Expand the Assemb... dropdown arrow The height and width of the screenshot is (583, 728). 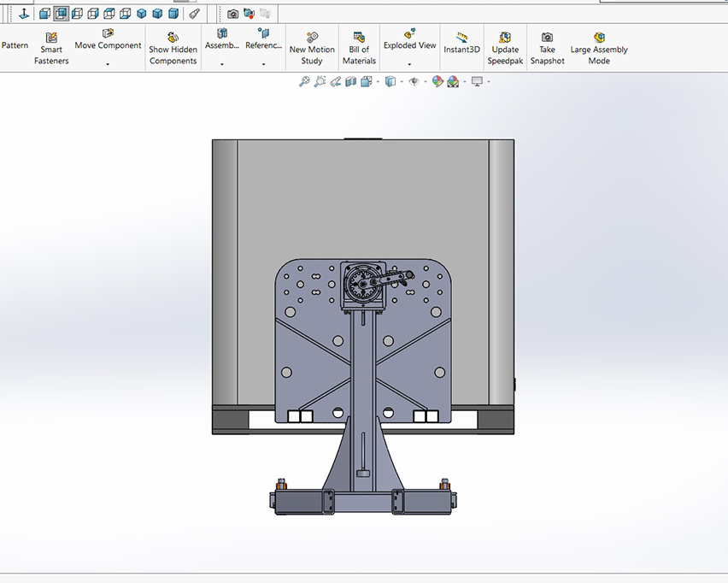(222, 64)
